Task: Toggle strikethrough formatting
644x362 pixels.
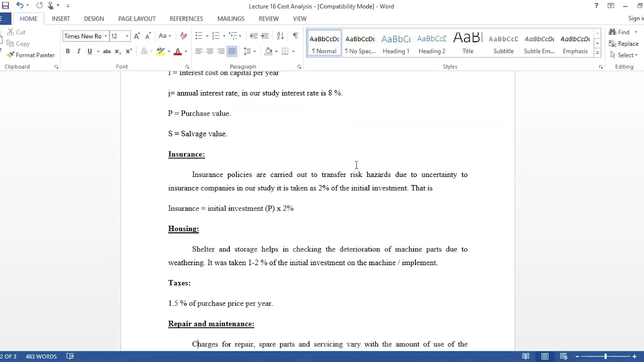Action: pyautogui.click(x=107, y=51)
